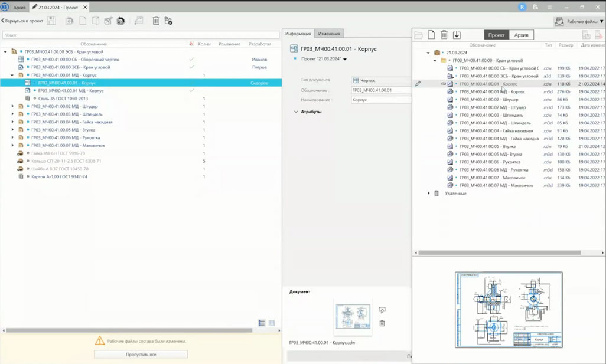606x364 pixels.
Task: Select ГР03_МЧ00.41.00.05 - Втулка .cdw file
Action: coord(509,146)
